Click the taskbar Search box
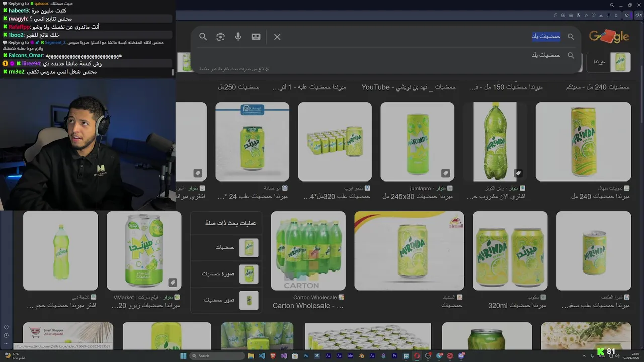 click(x=217, y=356)
